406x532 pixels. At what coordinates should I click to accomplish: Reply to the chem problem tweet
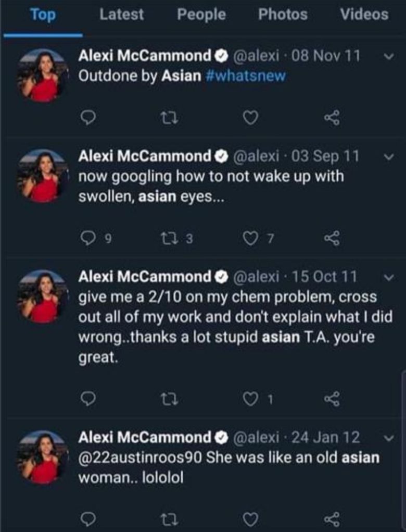90,399
